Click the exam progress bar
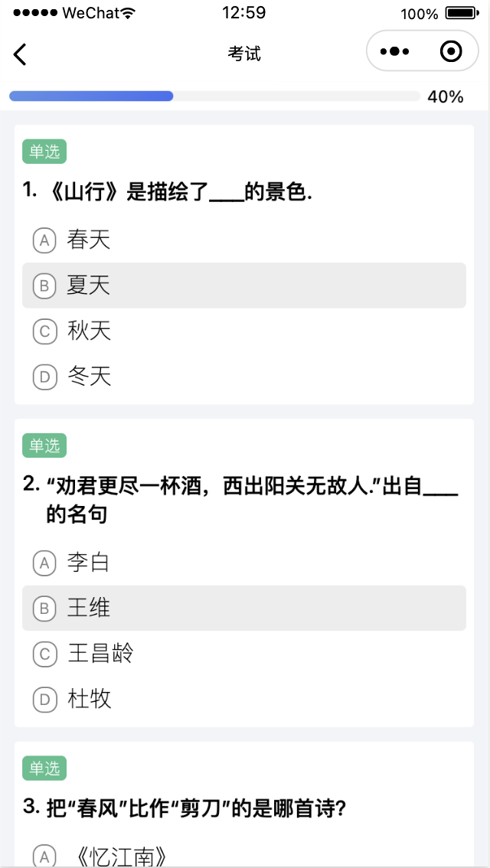This screenshot has width=490, height=868. [214, 96]
